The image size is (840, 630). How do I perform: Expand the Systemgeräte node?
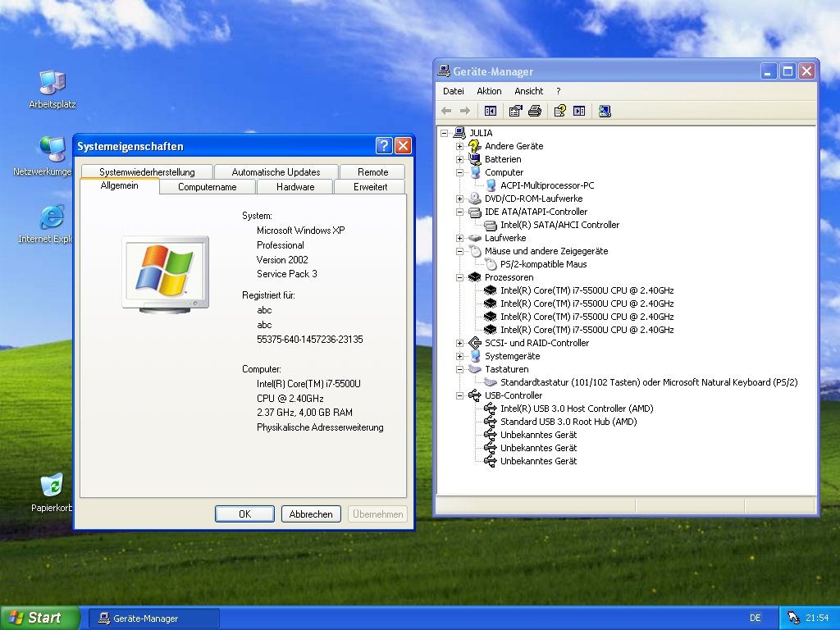[x=459, y=356]
